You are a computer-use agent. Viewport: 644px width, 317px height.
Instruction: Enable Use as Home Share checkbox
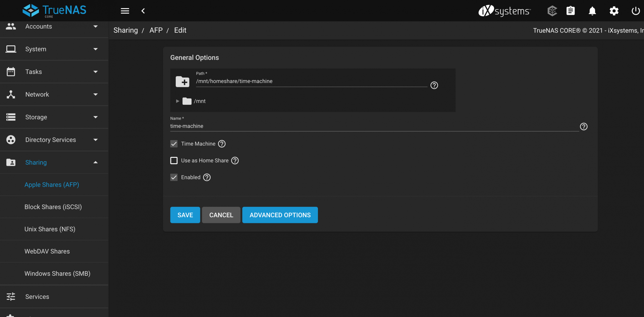coord(174,161)
